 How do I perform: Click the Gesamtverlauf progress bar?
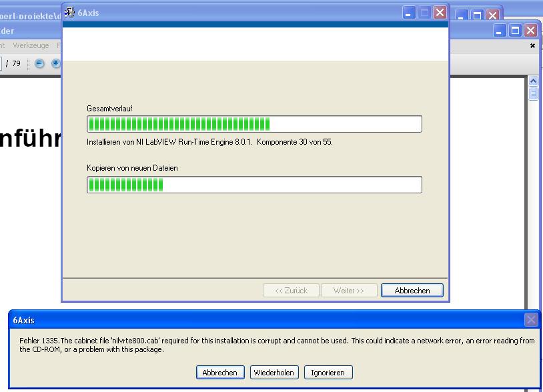click(x=255, y=124)
